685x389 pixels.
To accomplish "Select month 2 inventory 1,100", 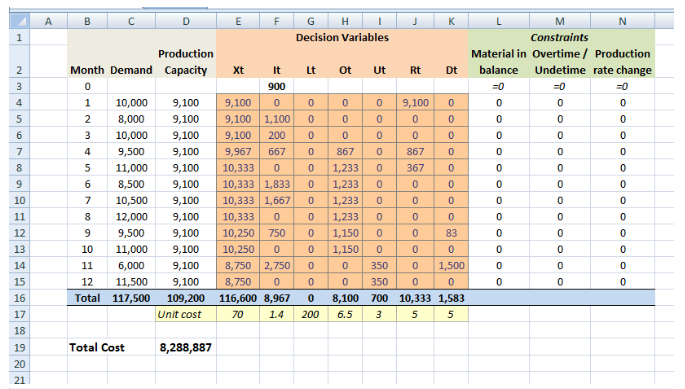I will pyautogui.click(x=277, y=119).
